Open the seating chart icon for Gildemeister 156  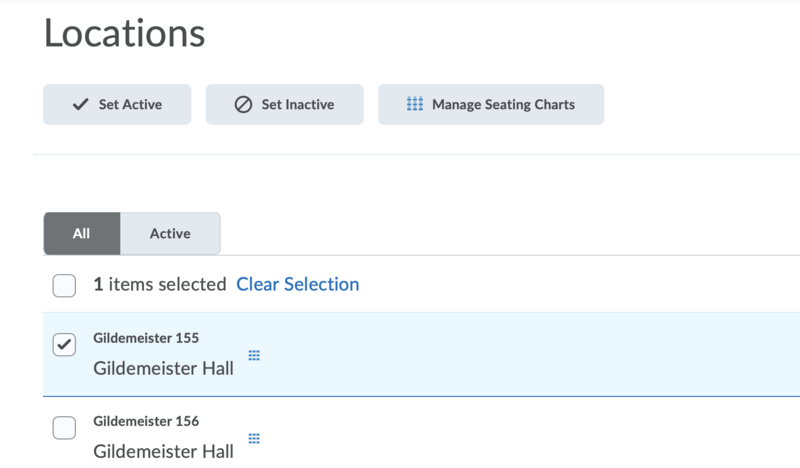click(x=254, y=438)
